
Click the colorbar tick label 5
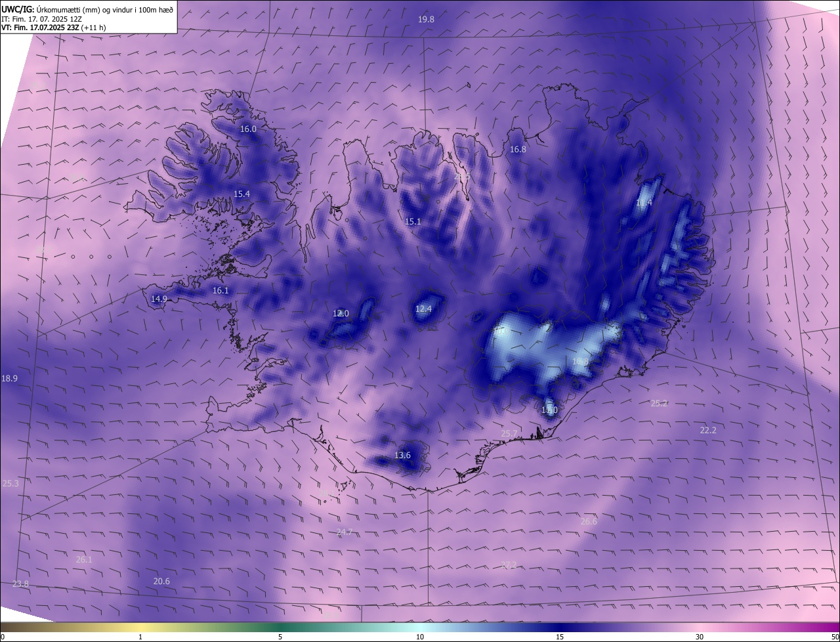tap(280, 637)
